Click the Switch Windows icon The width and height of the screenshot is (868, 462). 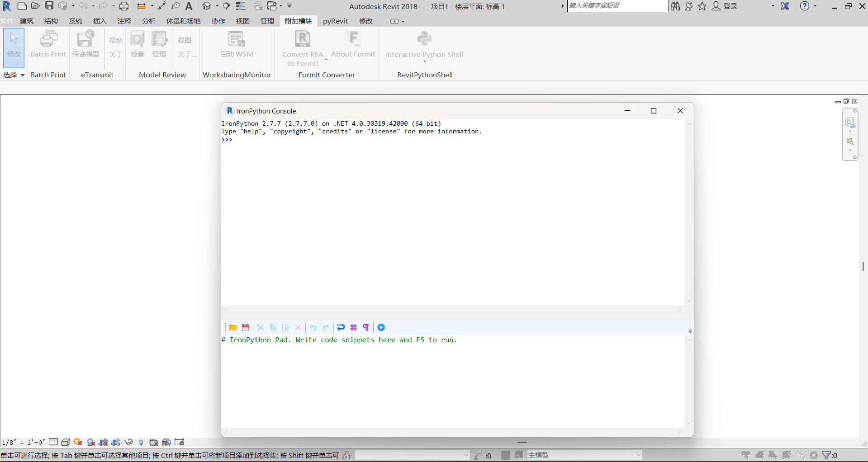(272, 6)
